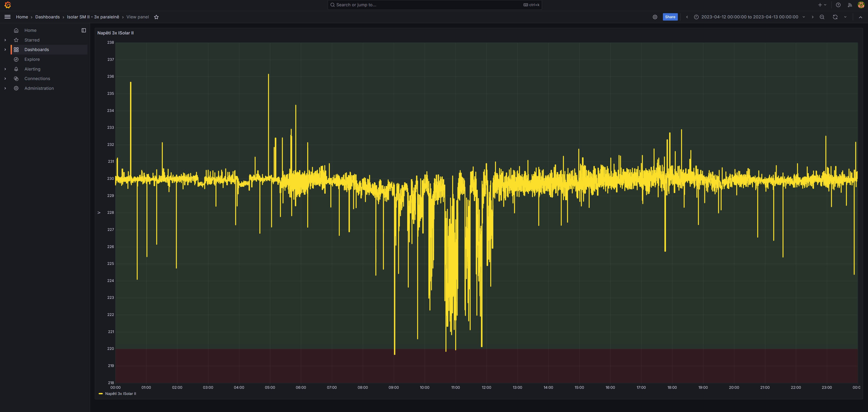Shift time range backward arrow

687,17
